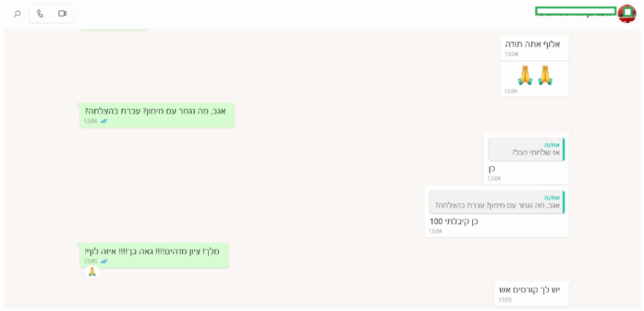Open the chat search magnifier icon
The image size is (644, 311).
17,14
